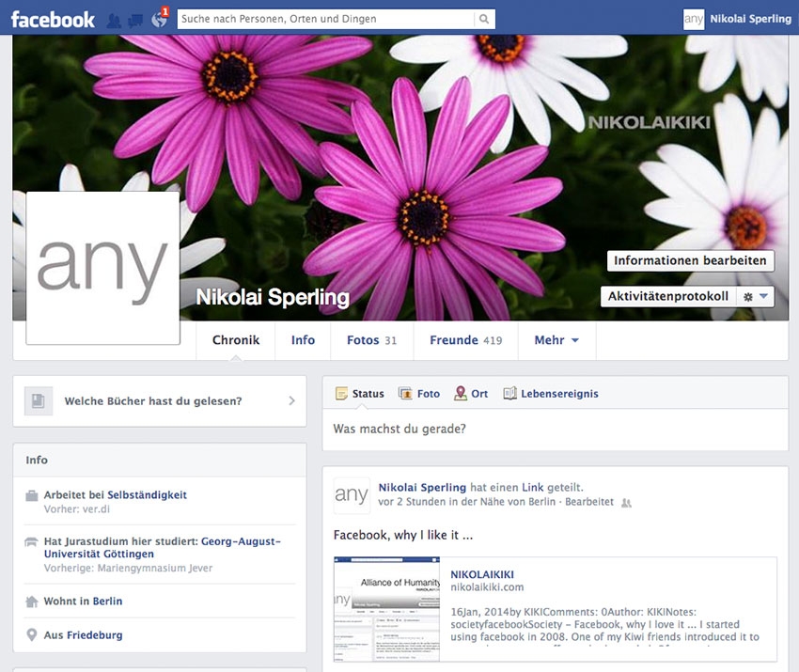Open the small any avatar in top bar

[x=694, y=20]
